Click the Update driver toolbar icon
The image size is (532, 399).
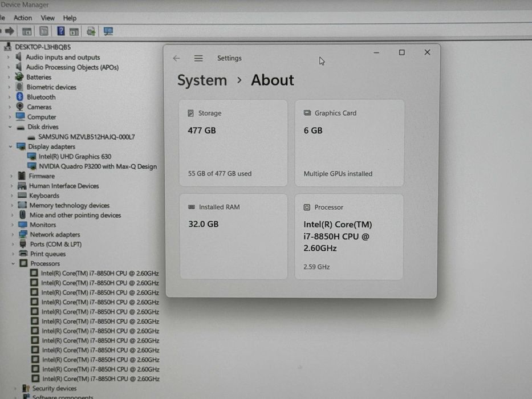91,31
